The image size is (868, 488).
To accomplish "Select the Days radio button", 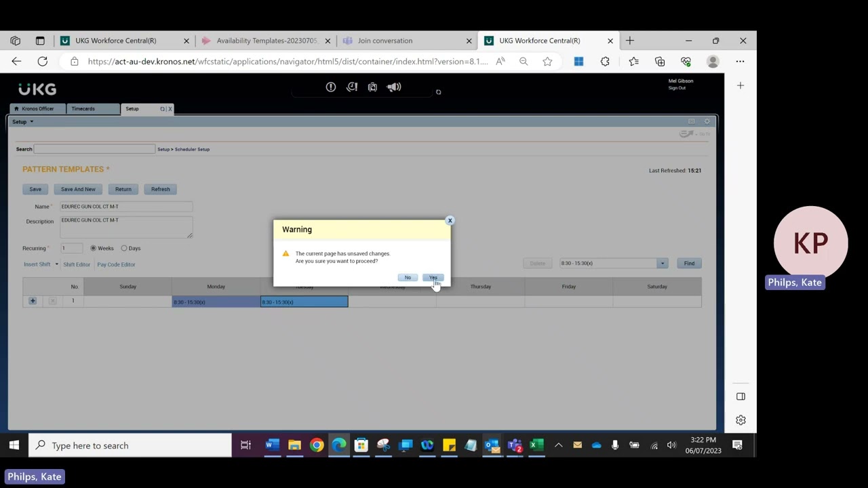I will tap(123, 248).
